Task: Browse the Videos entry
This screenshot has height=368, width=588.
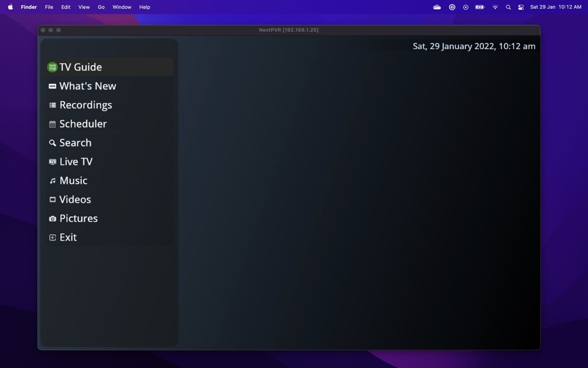Action: (109, 199)
